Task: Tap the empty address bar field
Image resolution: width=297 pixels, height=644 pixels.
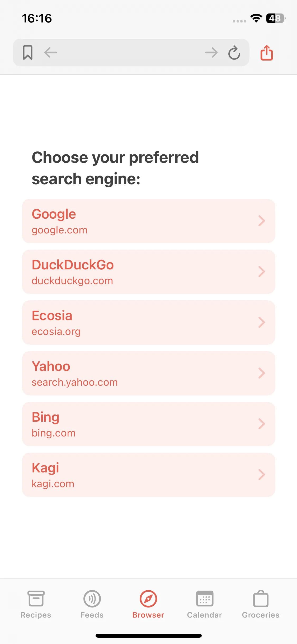Action: click(131, 52)
